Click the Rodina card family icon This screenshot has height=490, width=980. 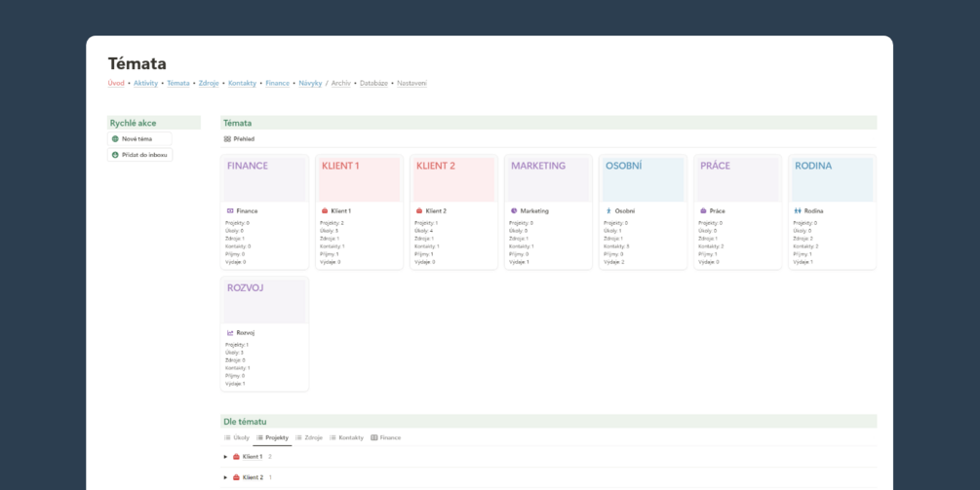tap(798, 211)
